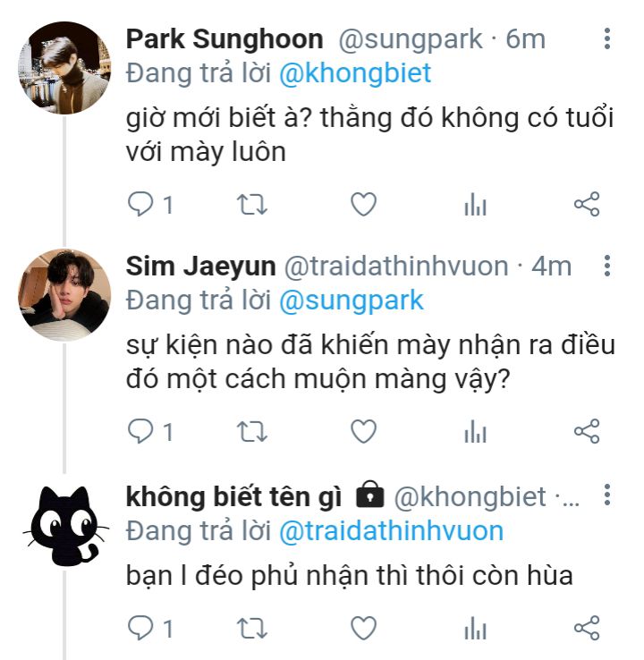The image size is (644, 660).
Task: Share the không biết tên gì tweet
Action: click(586, 628)
